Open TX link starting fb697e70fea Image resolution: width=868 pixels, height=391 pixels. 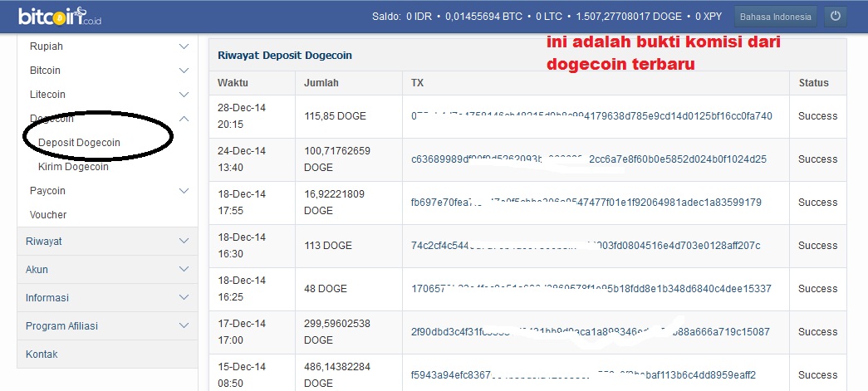click(586, 203)
